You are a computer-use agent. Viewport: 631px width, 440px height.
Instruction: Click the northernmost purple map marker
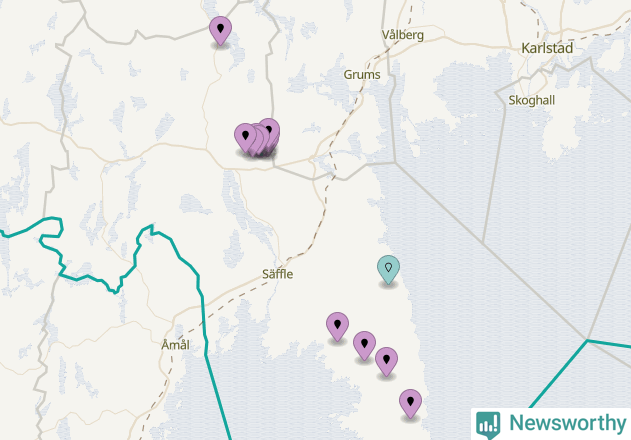(221, 31)
